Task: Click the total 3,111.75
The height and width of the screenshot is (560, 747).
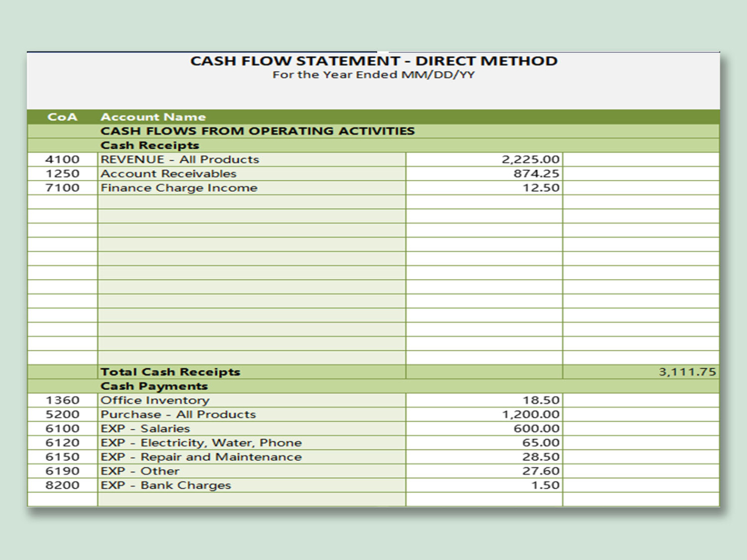Action: 687,372
